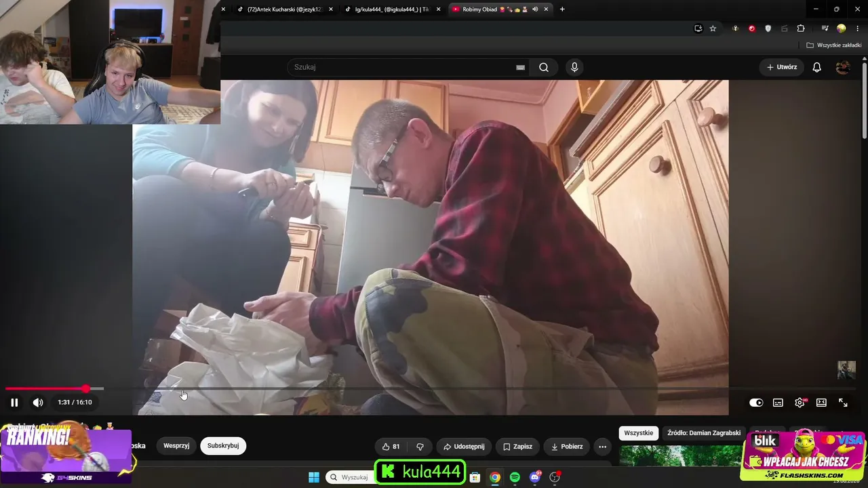
Task: Open the player settings gear
Action: click(800, 403)
